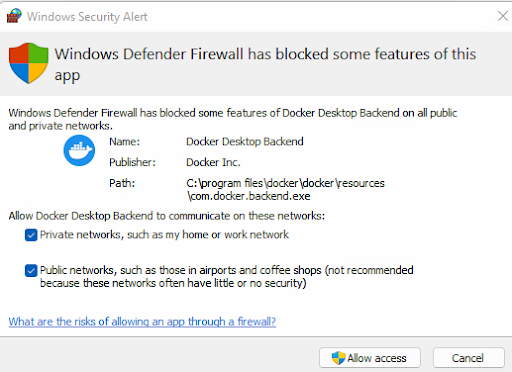The image size is (512, 372).
Task: Click the Path: field label
Action: pyautogui.click(x=122, y=183)
